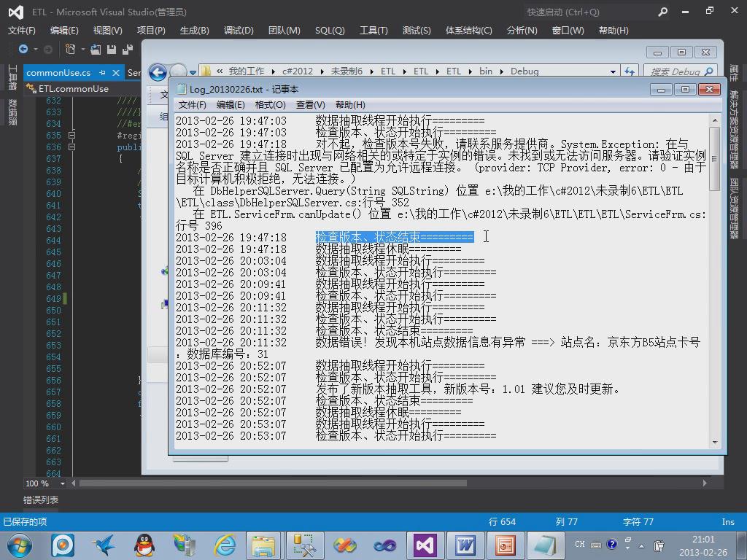
Task: Switch to Notepad on the taskbar
Action: [x=544, y=545]
